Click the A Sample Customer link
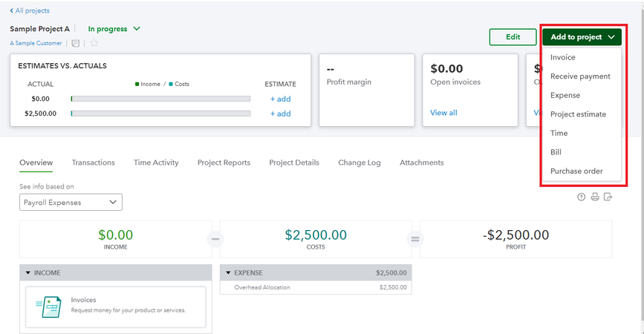The width and height of the screenshot is (644, 334). [36, 43]
